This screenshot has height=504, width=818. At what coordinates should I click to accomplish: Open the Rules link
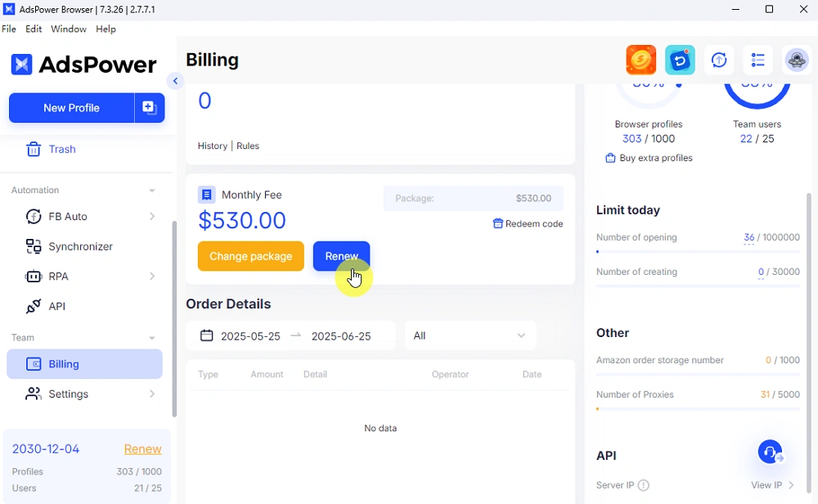(x=248, y=146)
